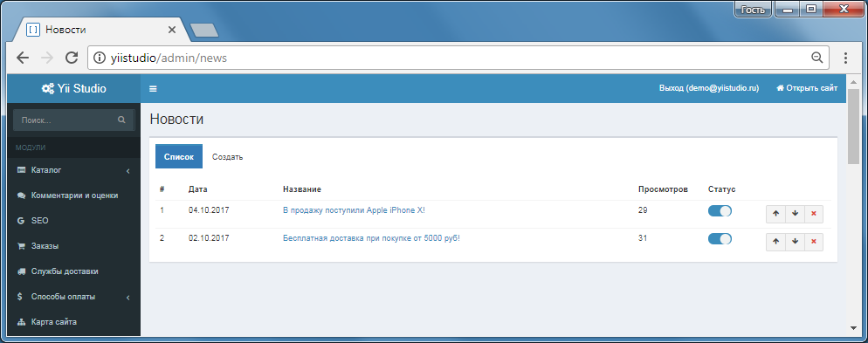Image resolution: width=868 pixels, height=343 pixels.
Task: Move the Бесплатная доставка news up
Action: [775, 242]
